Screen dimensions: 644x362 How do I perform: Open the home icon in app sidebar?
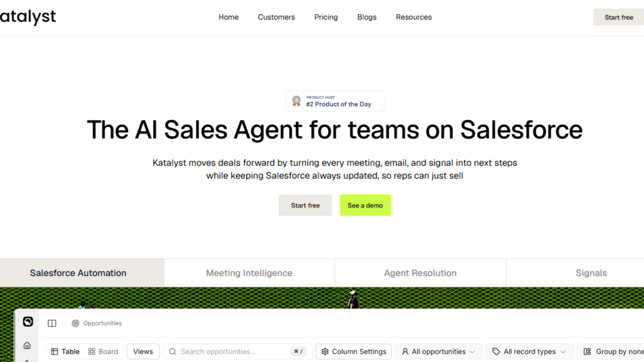tap(27, 346)
